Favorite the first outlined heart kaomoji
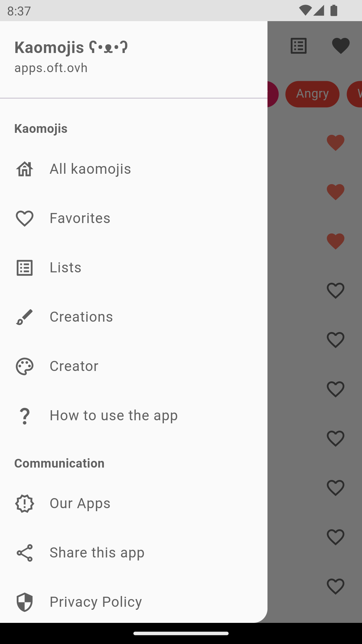The width and height of the screenshot is (362, 644). tap(336, 290)
